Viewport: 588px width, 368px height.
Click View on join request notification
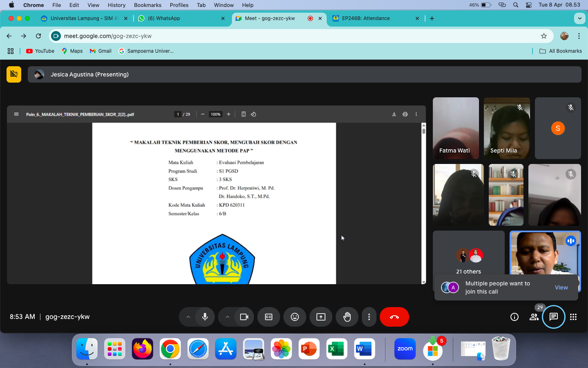pos(561,287)
